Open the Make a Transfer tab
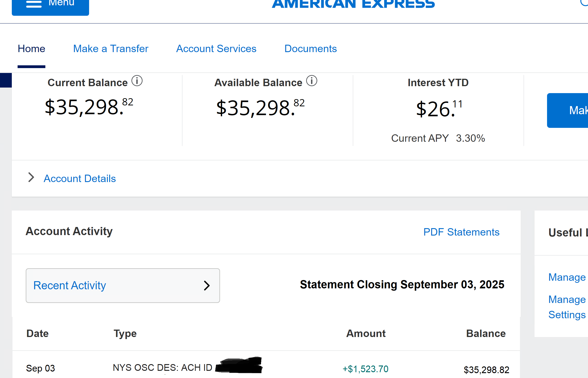This screenshot has width=588, height=378. tap(111, 49)
